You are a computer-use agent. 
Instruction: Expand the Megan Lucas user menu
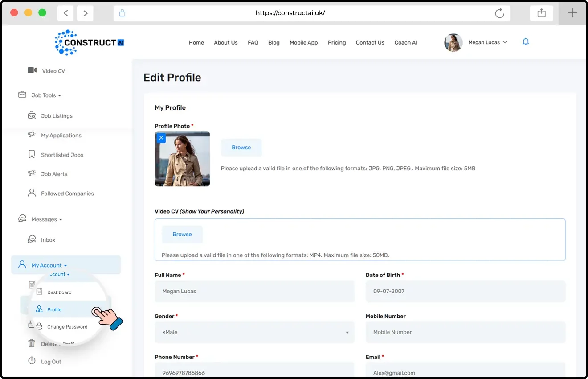(487, 43)
